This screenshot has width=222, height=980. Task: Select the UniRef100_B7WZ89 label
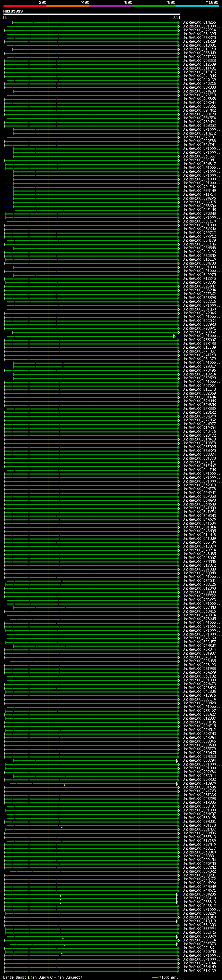click(x=199, y=91)
